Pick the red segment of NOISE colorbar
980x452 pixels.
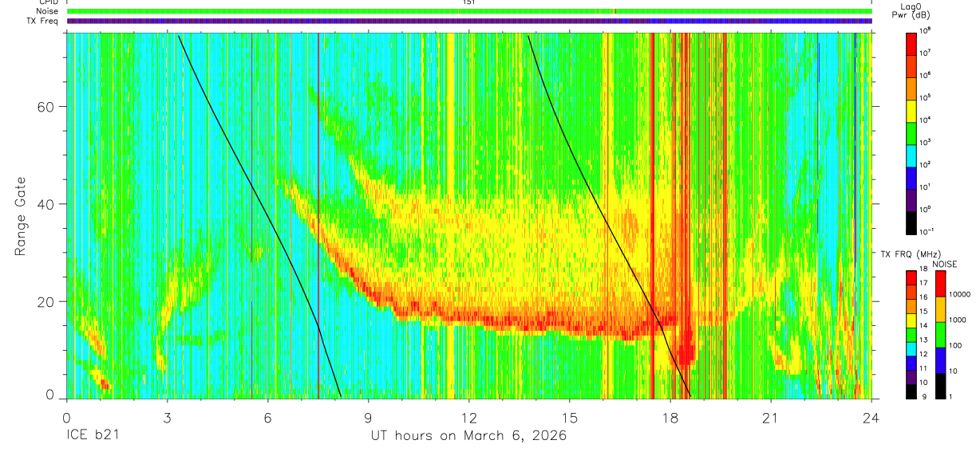point(940,283)
